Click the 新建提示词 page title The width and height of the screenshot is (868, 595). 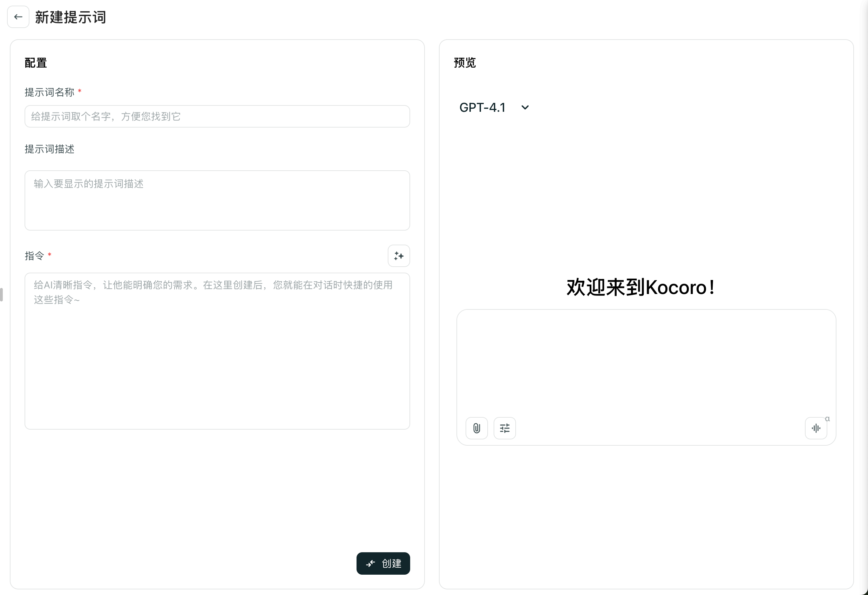coord(70,17)
